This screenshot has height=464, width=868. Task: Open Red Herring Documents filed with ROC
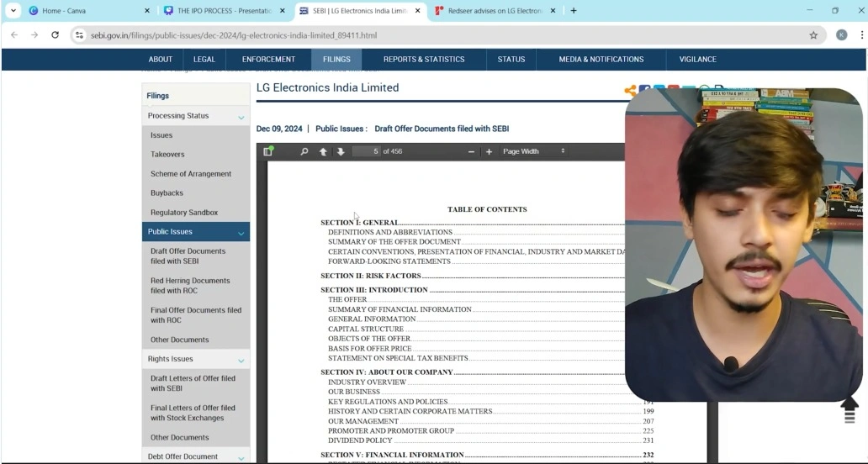[x=190, y=285]
